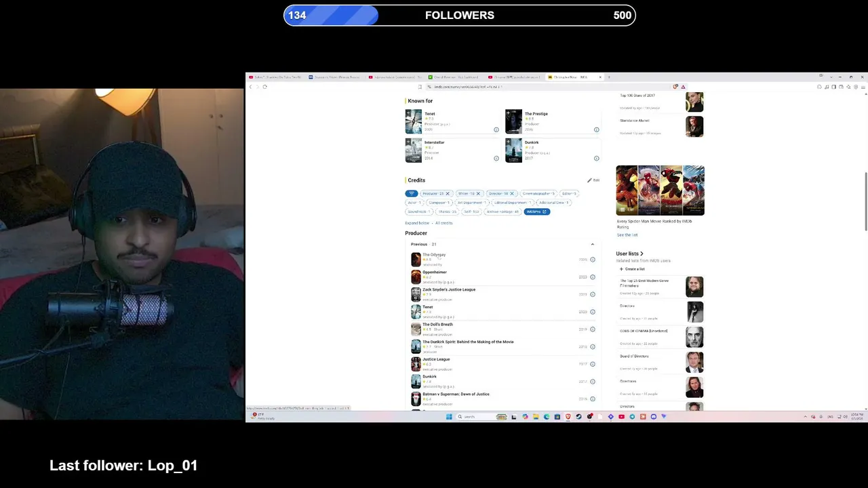Open a new browser tab

(x=609, y=77)
